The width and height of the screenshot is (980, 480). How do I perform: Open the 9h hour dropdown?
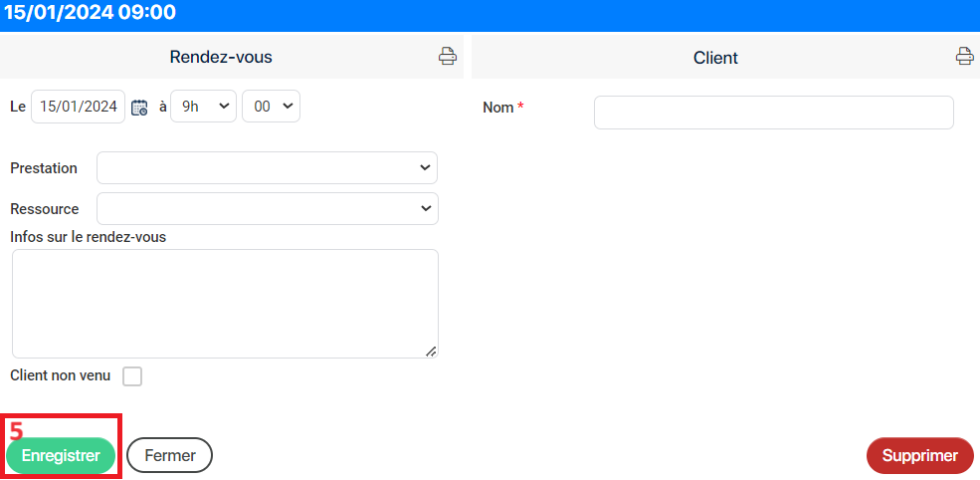coord(204,107)
